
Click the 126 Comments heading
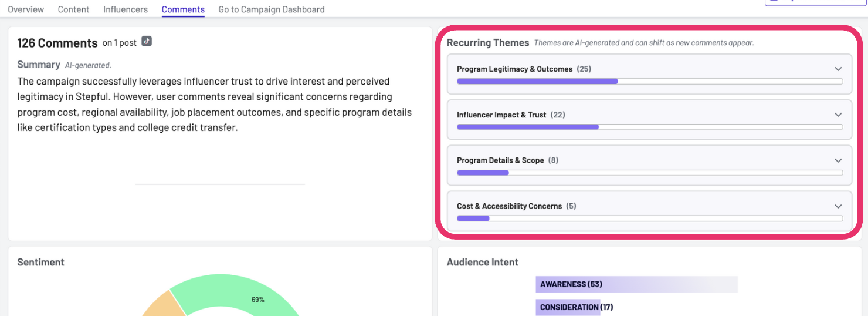(x=57, y=43)
